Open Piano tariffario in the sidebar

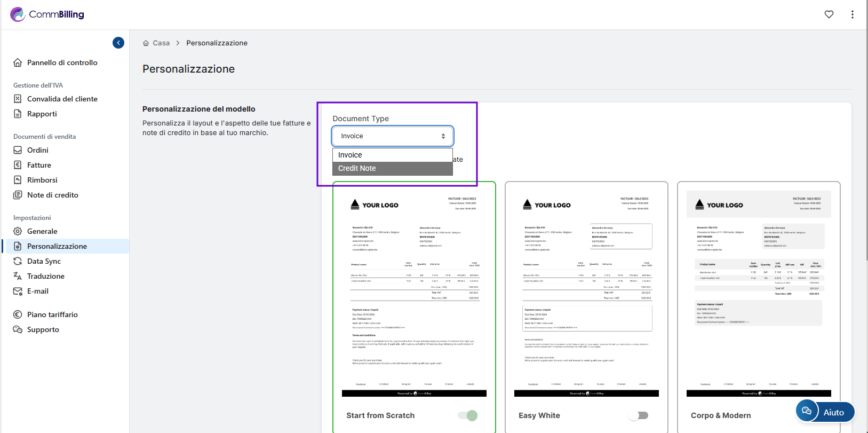52,314
